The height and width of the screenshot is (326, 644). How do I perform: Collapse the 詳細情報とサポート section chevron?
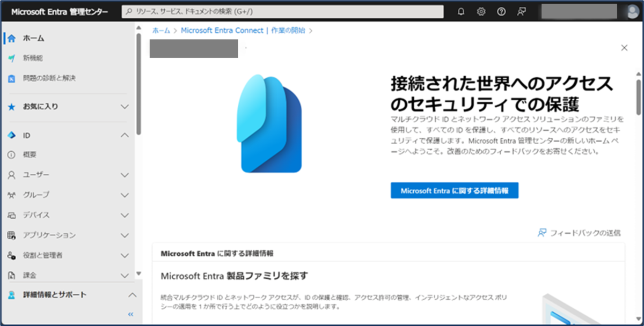pos(132,295)
